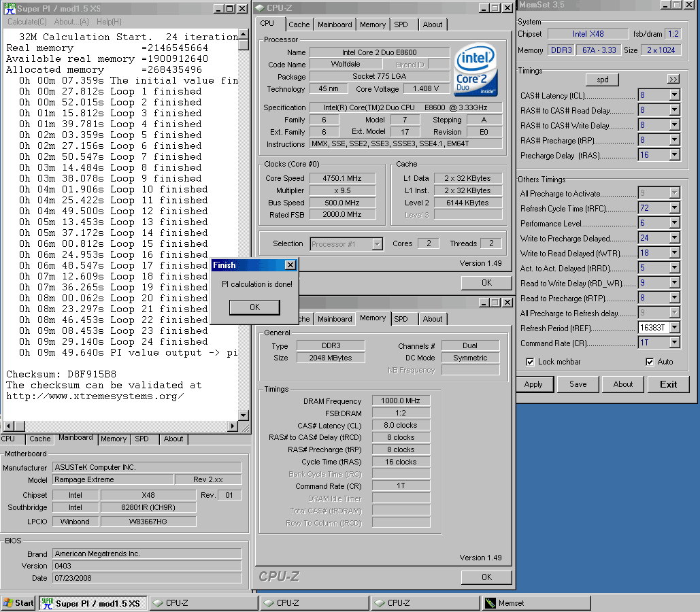This screenshot has height=612, width=700.
Task: Close the MemSet 3.5 window
Action: point(689,5)
